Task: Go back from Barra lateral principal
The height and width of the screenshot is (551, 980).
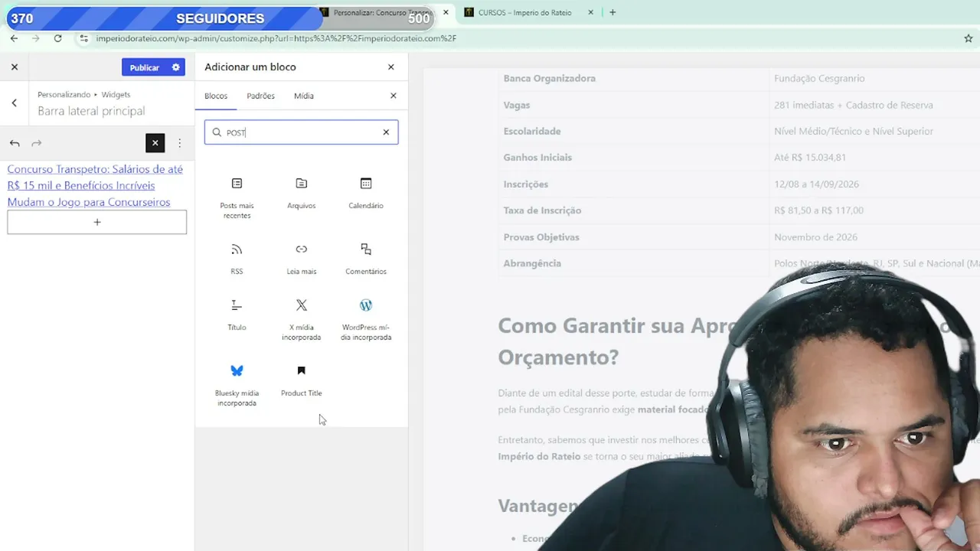Action: [x=14, y=103]
